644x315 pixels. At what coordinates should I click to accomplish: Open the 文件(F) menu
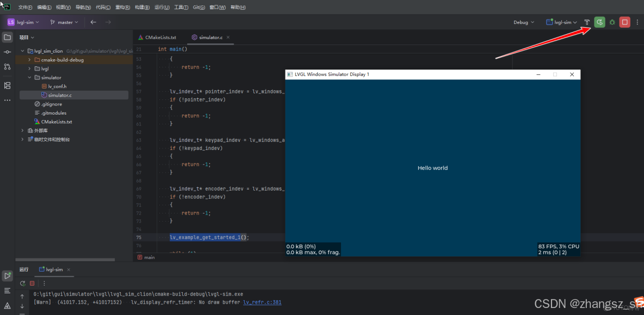coord(26,8)
